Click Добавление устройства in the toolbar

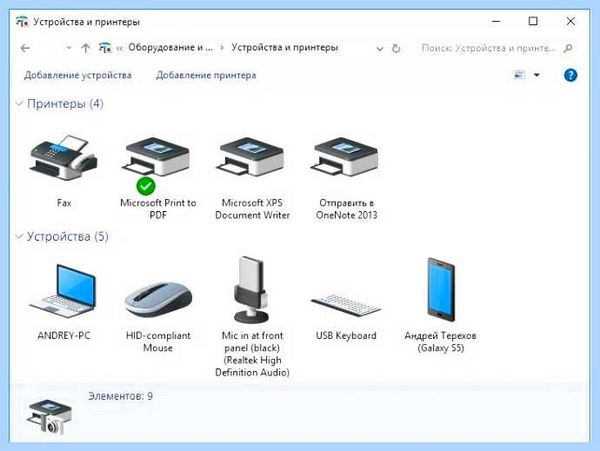click(78, 75)
